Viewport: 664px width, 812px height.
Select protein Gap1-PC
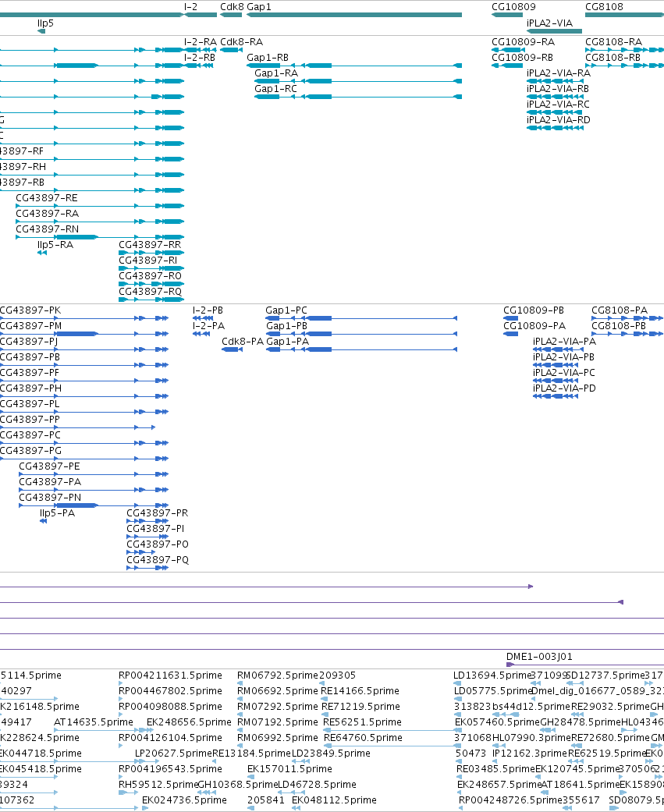(286, 310)
